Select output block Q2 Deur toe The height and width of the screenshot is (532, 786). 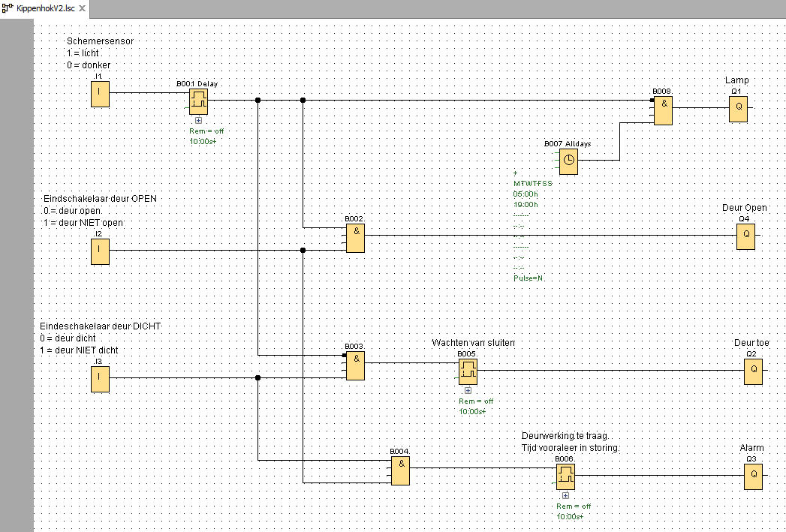[754, 371]
